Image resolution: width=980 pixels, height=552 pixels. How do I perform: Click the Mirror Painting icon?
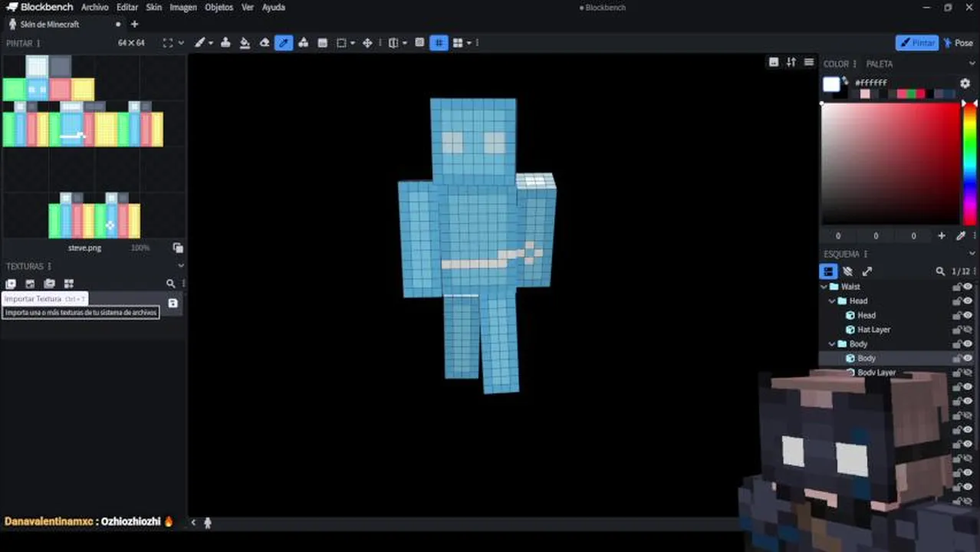tap(393, 43)
